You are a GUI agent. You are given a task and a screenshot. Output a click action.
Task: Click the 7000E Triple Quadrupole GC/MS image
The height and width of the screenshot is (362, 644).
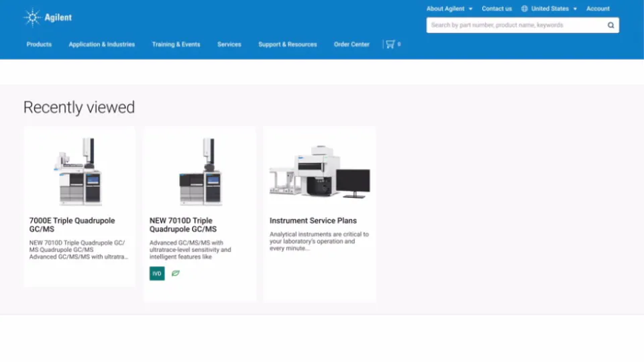pyautogui.click(x=79, y=171)
